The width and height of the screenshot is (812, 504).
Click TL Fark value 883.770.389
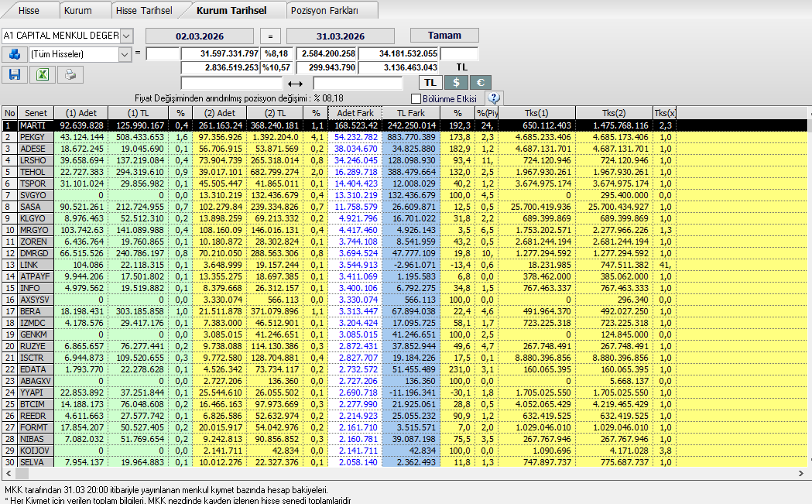412,137
